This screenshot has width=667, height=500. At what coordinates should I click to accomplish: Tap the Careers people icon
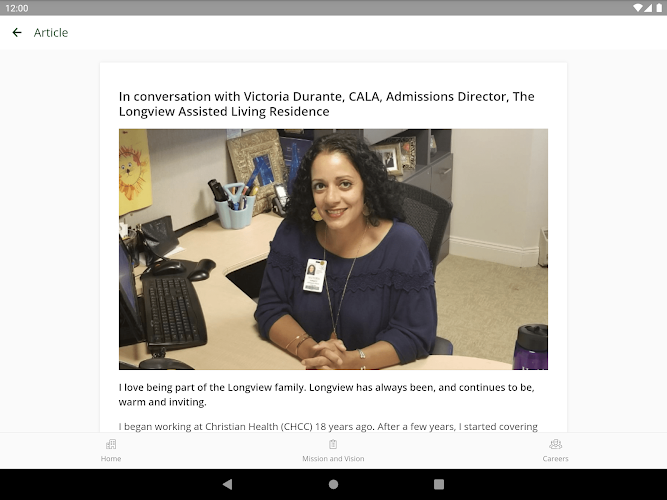click(556, 444)
